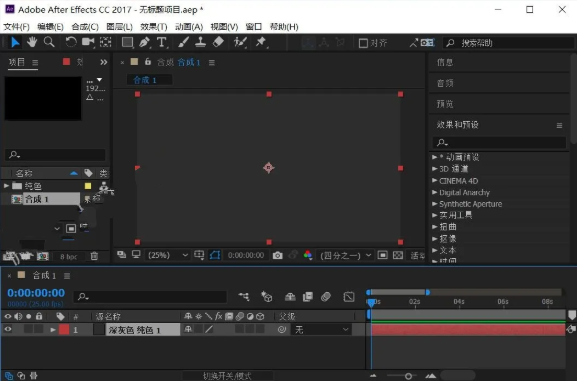Open the 效果(T) menu
Screen dimensions: 578x382
154,27
